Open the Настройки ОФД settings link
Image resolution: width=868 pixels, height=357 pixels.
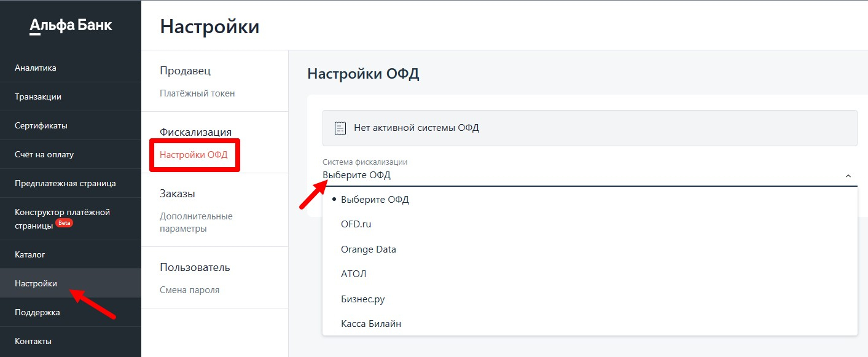click(194, 155)
